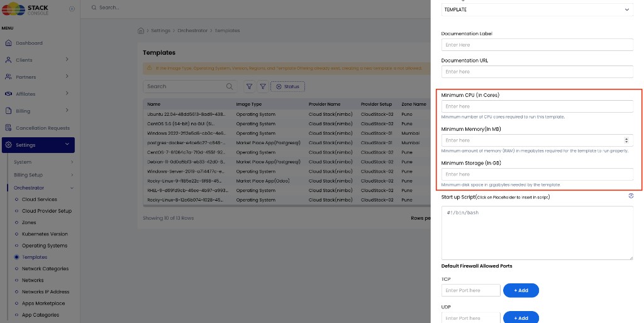Open Cloud Services in sidebar
Screen dimensions: 644x323
click(x=40, y=200)
